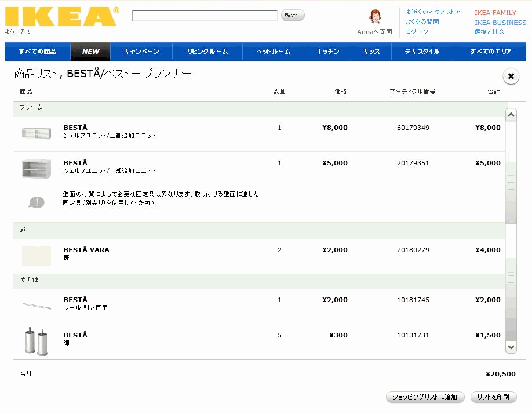The height and width of the screenshot is (414, 532).
Task: Click the ¥4,000 row total
Action: click(x=488, y=250)
